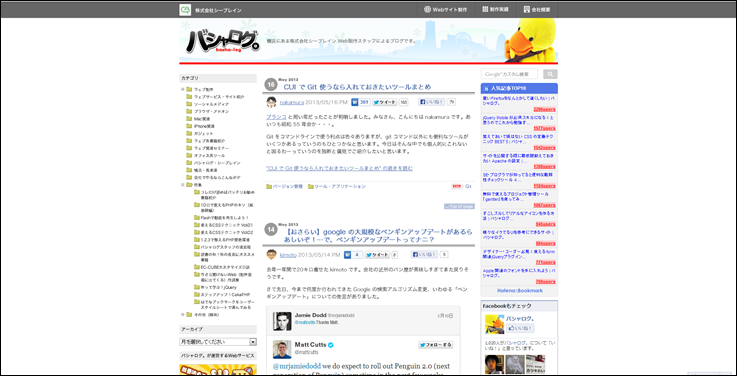The image size is (737, 376).
Task: Open the Webサイト制作 top menu item
Action: (x=446, y=9)
